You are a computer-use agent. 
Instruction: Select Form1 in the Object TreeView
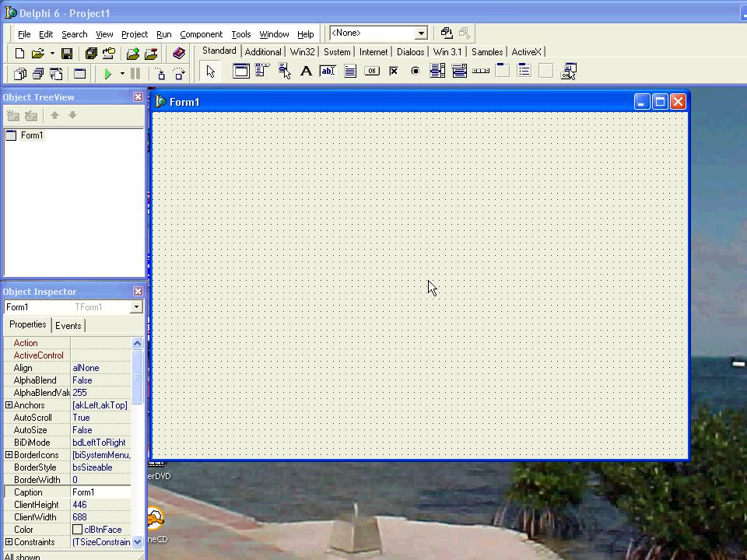31,135
